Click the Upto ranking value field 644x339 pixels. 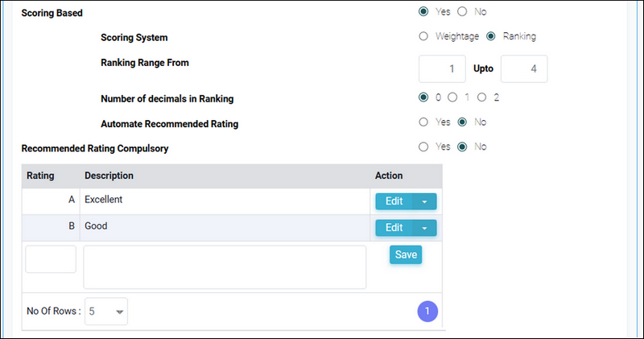524,69
